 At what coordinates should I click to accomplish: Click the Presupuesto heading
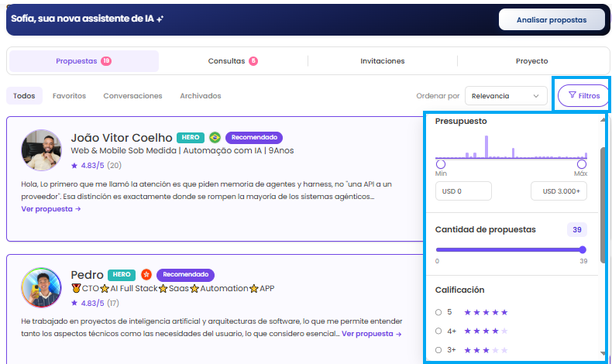461,121
